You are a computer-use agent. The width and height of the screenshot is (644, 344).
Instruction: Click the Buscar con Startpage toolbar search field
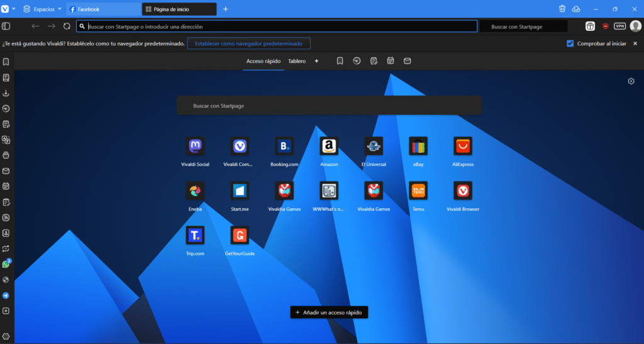pyautogui.click(x=524, y=26)
